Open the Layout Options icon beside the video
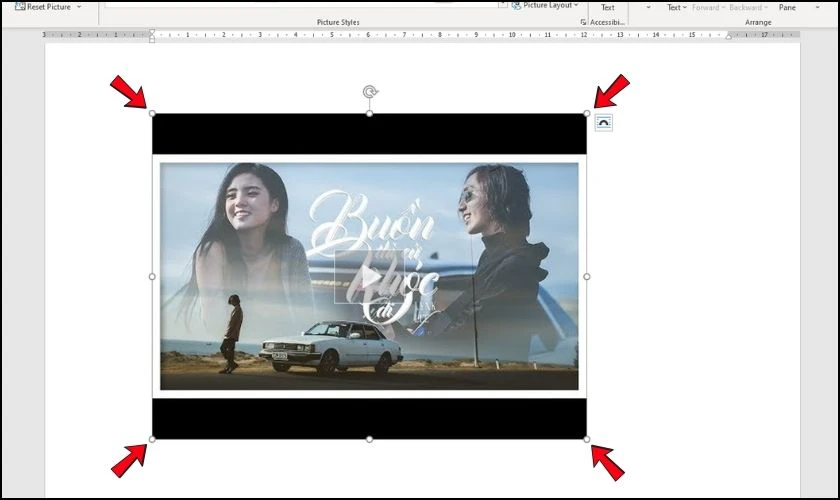 coord(603,123)
